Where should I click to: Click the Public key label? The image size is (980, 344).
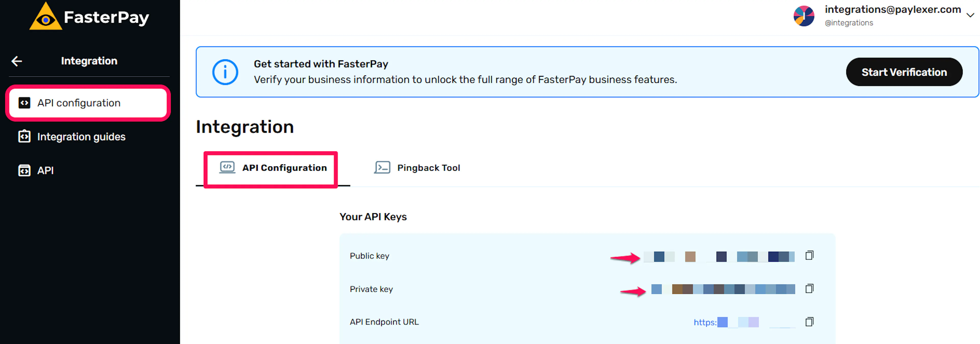click(x=369, y=256)
